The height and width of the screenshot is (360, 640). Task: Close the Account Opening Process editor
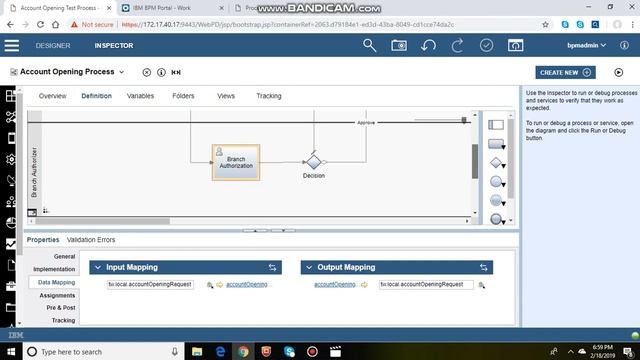click(147, 72)
